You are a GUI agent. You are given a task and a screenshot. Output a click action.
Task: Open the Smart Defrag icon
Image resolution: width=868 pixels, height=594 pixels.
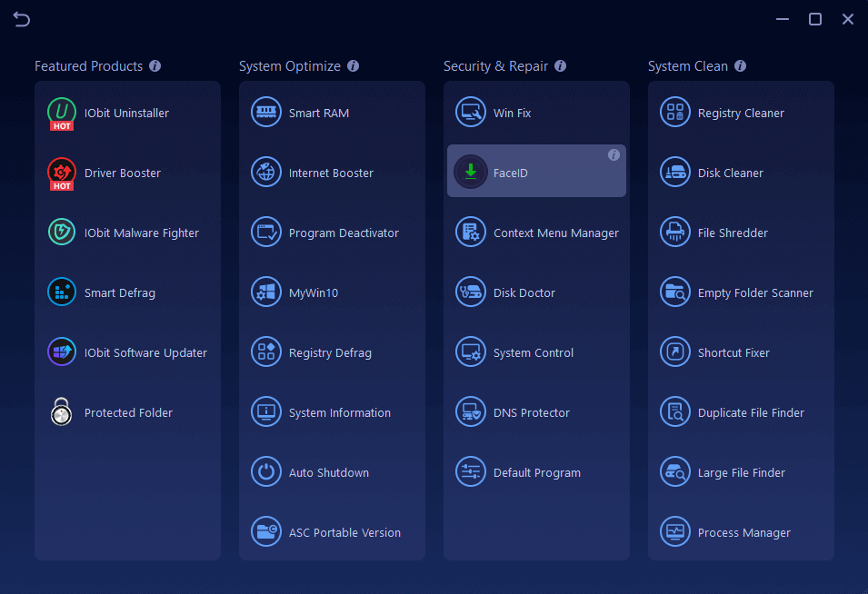[x=62, y=292]
